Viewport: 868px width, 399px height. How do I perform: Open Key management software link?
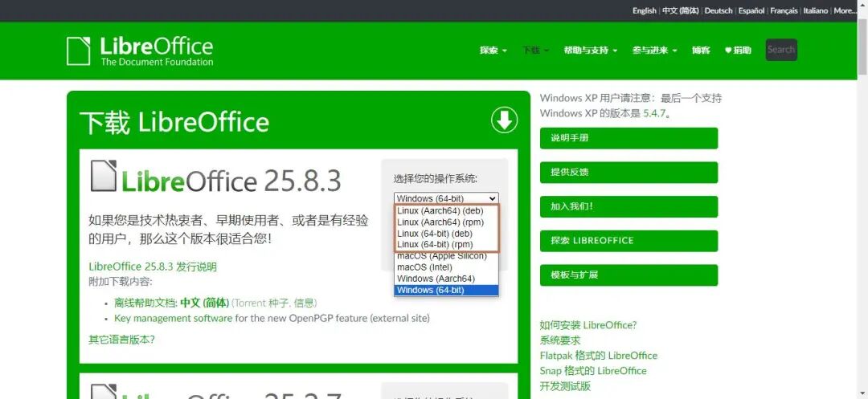coord(174,318)
